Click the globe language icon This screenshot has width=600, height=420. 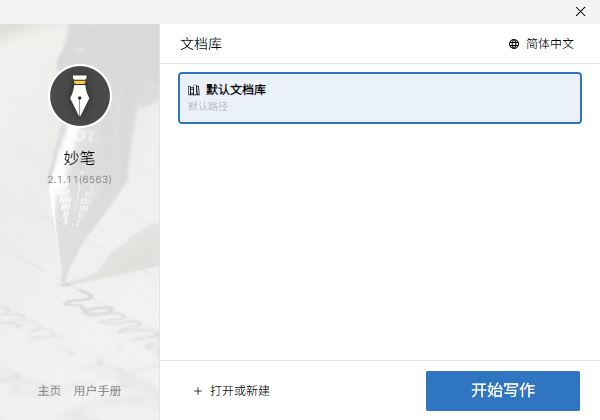[x=514, y=44]
